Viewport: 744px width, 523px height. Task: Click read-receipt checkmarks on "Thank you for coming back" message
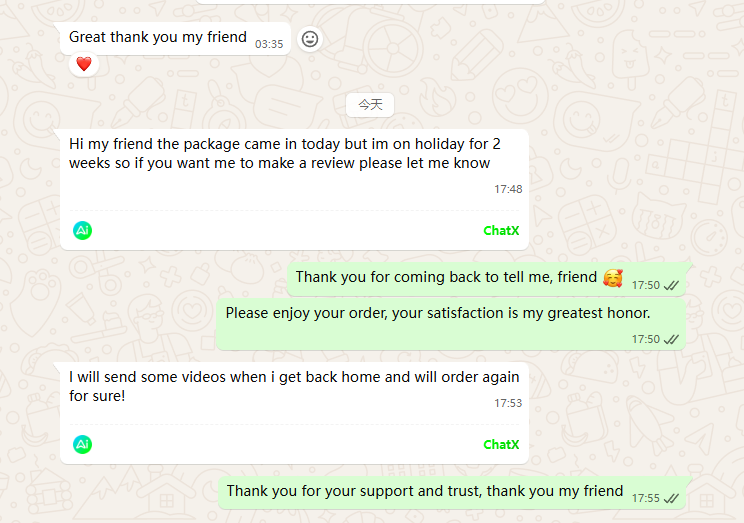pyautogui.click(x=671, y=285)
